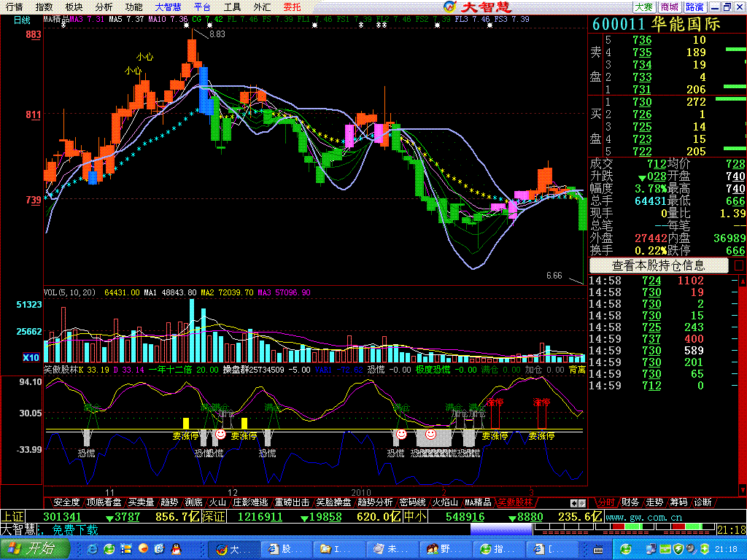Click the 大赛 button in title bar
The width and height of the screenshot is (747, 560).
[644, 7]
